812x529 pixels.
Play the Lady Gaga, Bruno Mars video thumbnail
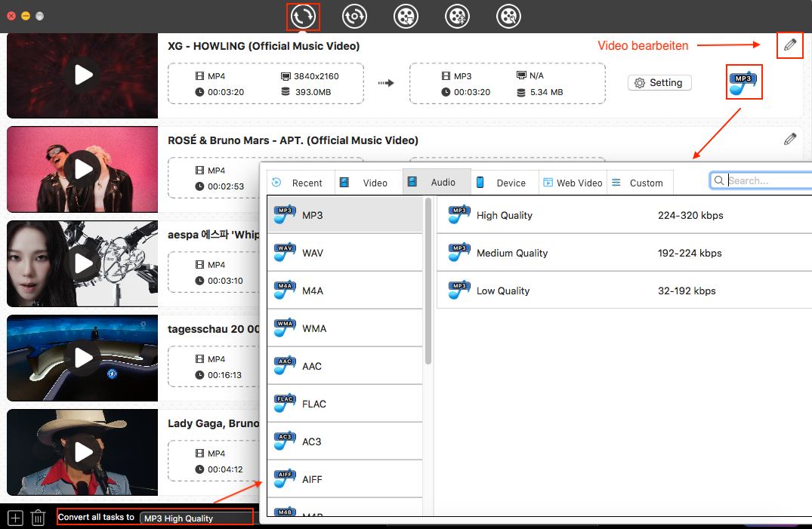pyautogui.click(x=83, y=452)
